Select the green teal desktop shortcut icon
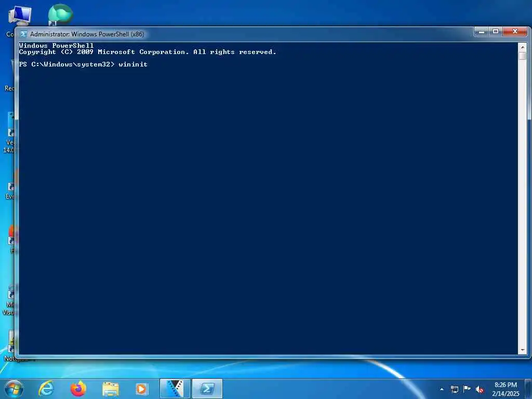 [x=60, y=15]
